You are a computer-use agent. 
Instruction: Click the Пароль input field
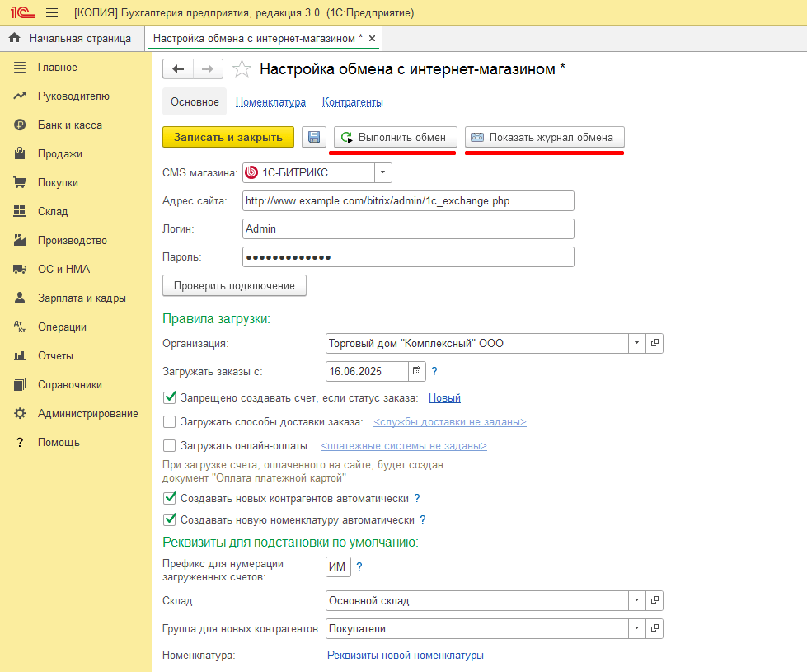tap(408, 257)
